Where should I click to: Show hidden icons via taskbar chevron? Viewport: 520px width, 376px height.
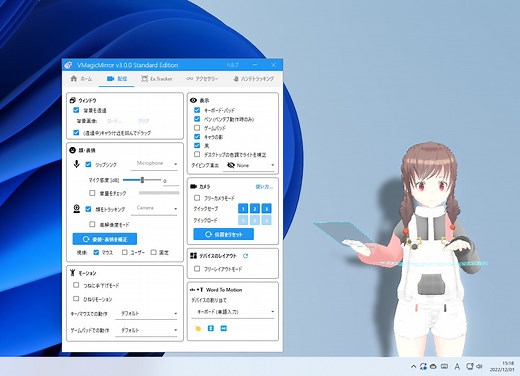tap(413, 366)
